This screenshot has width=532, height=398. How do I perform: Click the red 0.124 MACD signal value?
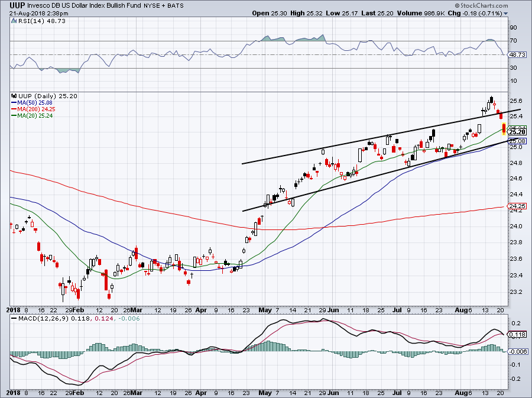click(x=104, y=319)
